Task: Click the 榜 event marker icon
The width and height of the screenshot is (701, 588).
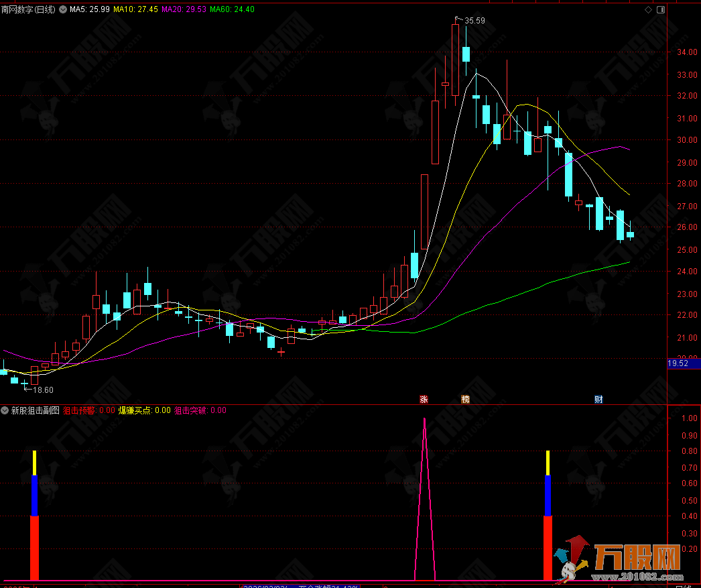Action: (465, 400)
